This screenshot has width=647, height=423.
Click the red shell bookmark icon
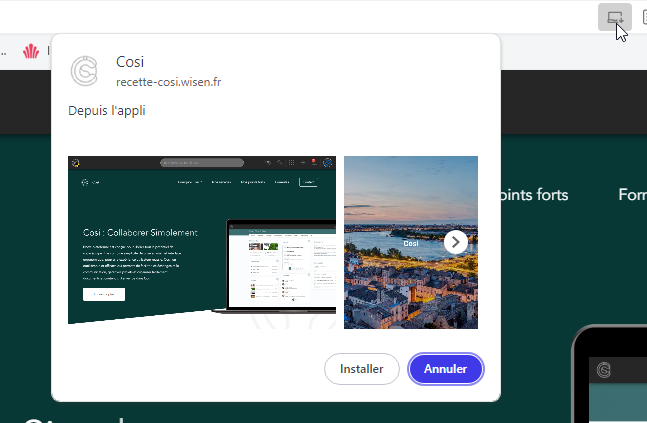pyautogui.click(x=31, y=51)
